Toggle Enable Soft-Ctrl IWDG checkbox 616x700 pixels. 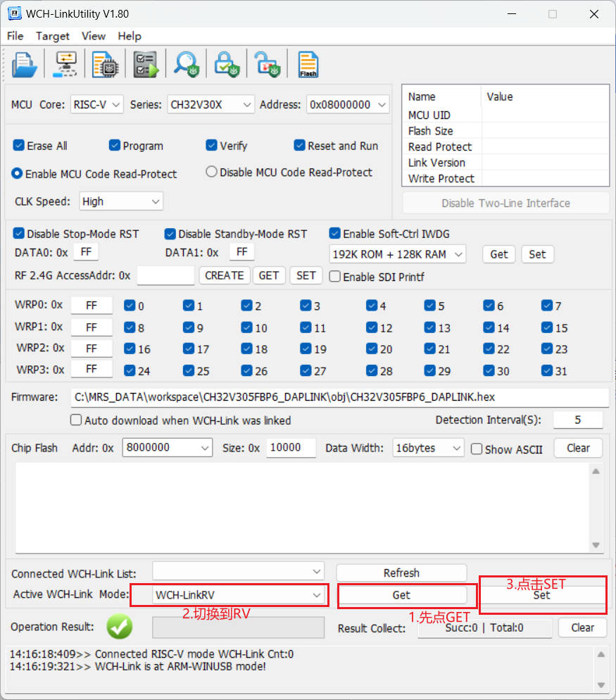tap(335, 233)
